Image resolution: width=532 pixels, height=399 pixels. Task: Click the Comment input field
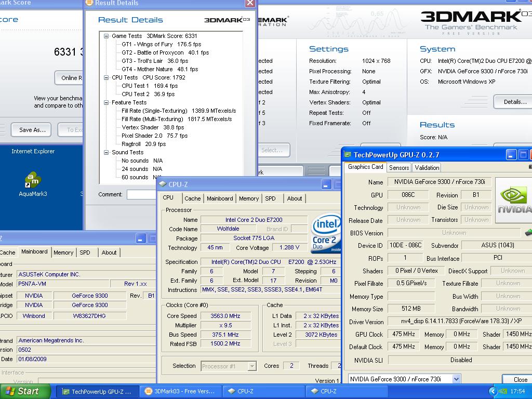[142, 194]
